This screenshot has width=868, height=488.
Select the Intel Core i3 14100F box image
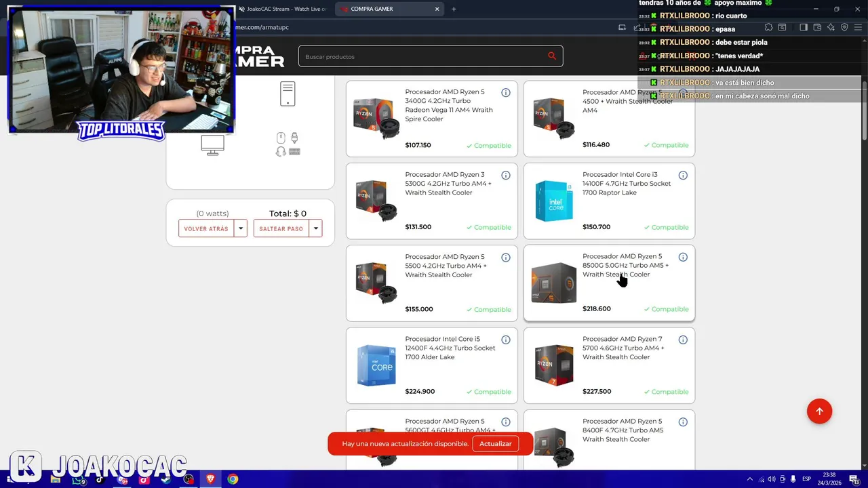pyautogui.click(x=553, y=201)
